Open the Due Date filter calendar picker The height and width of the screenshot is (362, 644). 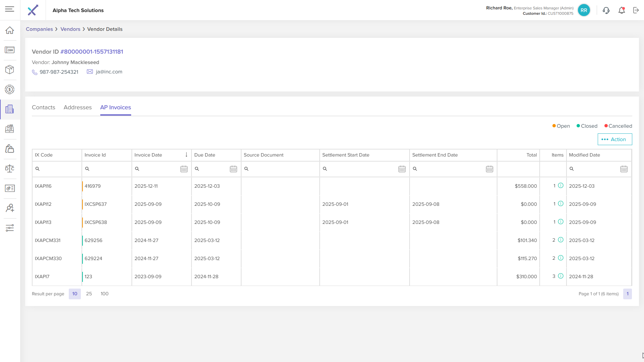pyautogui.click(x=233, y=169)
